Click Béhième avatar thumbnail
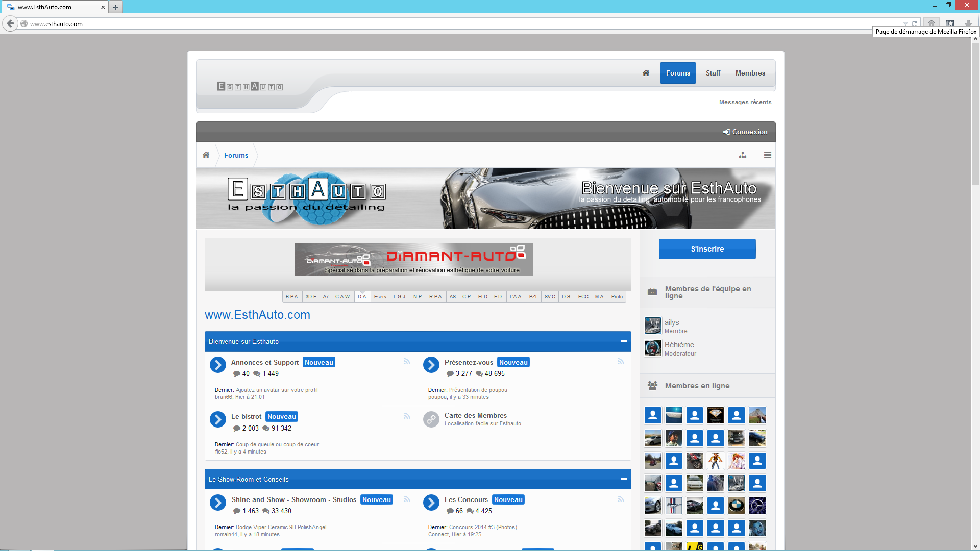980x551 pixels. pyautogui.click(x=653, y=348)
